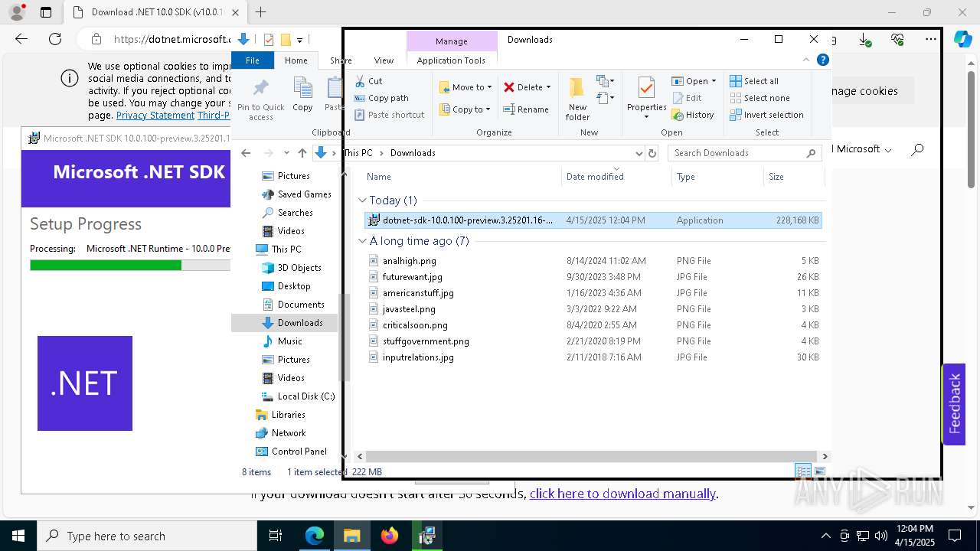Open 3D Objects in navigation pane
The width and height of the screenshot is (980, 551).
pyautogui.click(x=299, y=268)
